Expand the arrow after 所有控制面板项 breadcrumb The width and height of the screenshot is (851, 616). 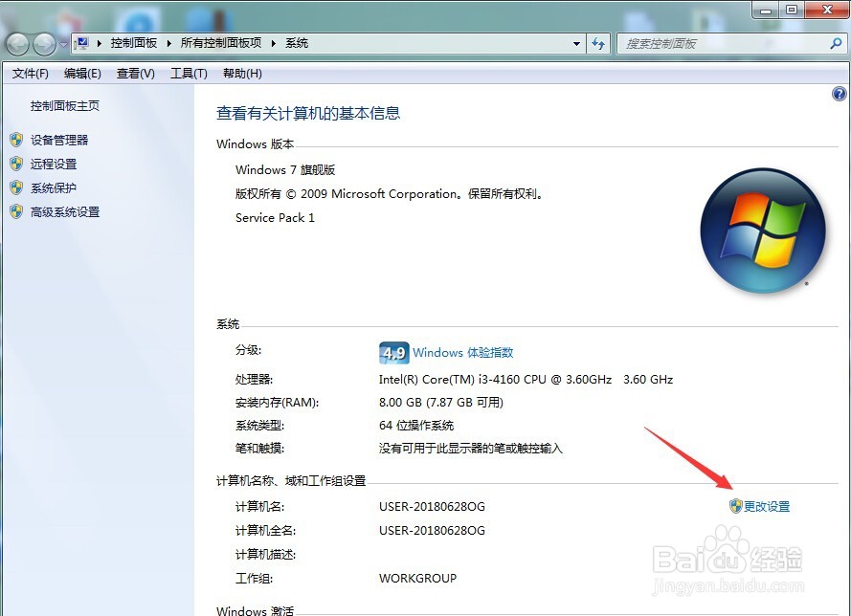coord(273,43)
